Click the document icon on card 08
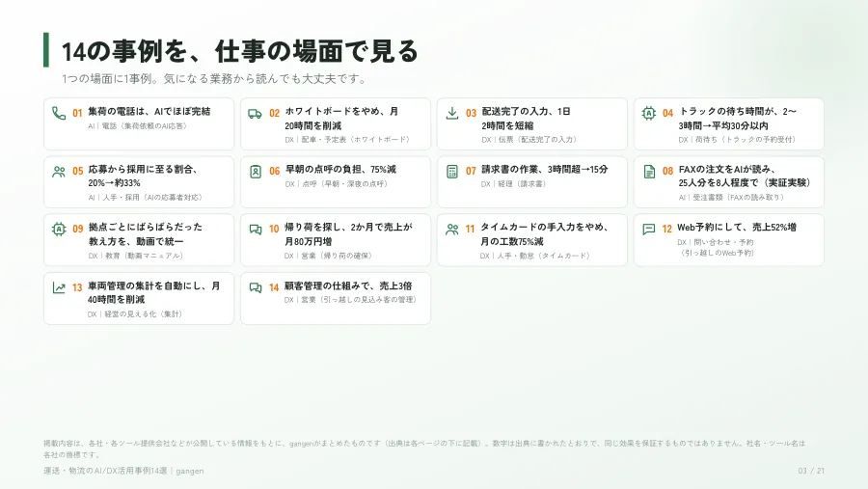The image size is (868, 489). 649,172
